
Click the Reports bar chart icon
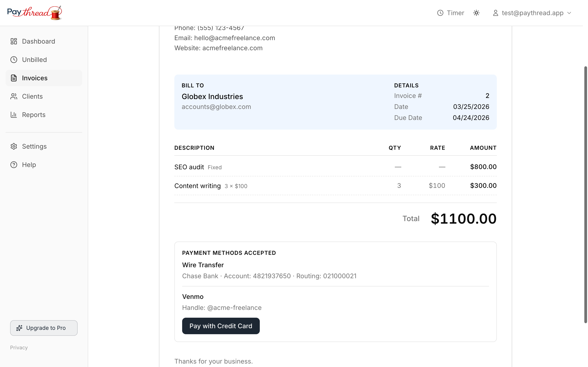tap(14, 114)
